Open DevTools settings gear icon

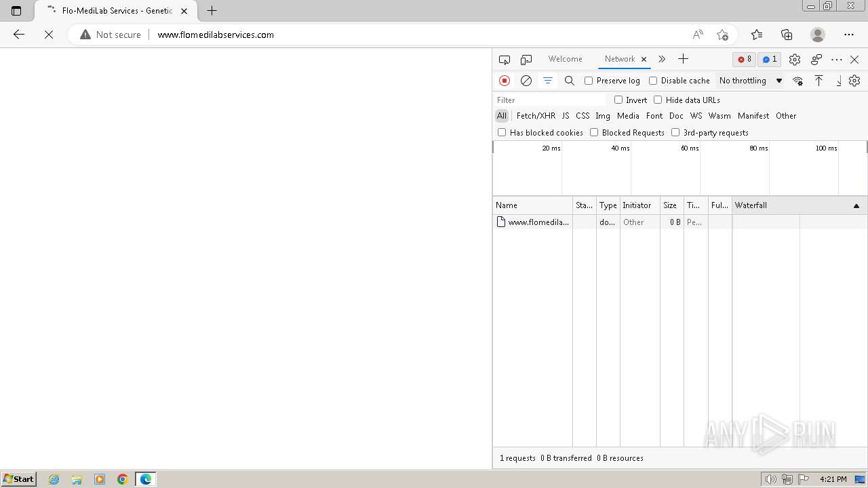coord(795,60)
